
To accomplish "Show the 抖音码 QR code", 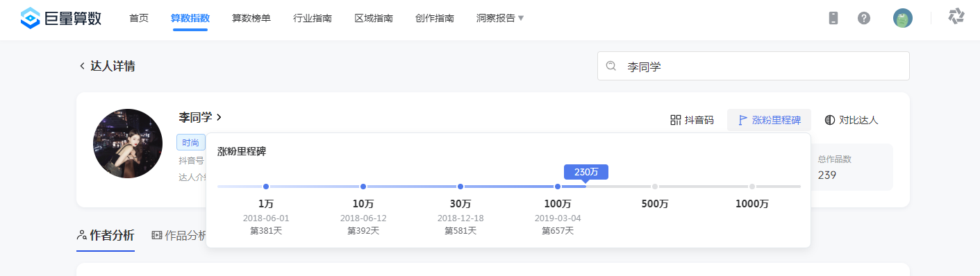I will (x=692, y=120).
